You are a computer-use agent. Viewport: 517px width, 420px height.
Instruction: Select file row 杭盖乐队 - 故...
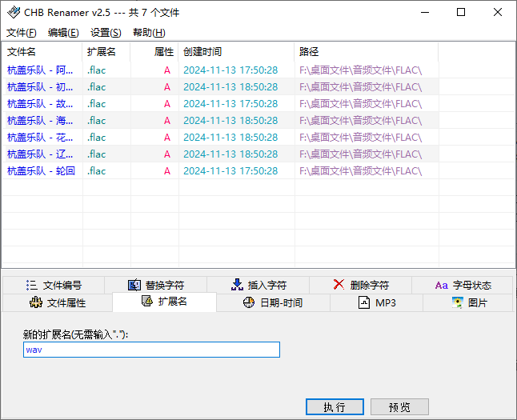pyautogui.click(x=220, y=104)
